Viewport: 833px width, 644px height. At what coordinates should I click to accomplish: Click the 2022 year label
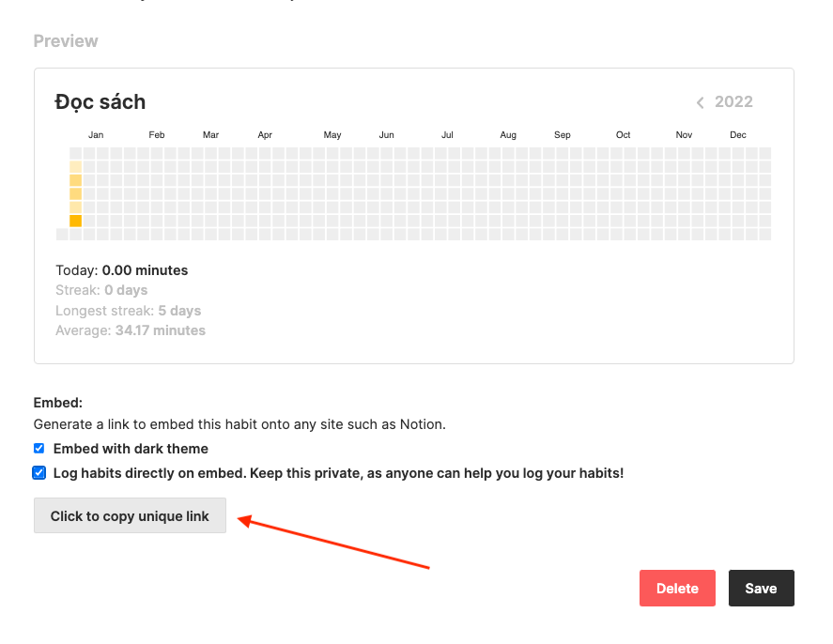(x=733, y=102)
